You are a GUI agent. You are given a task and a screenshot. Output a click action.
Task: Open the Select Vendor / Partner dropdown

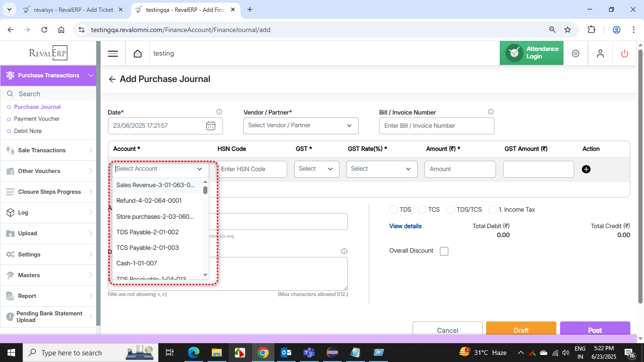(x=301, y=126)
